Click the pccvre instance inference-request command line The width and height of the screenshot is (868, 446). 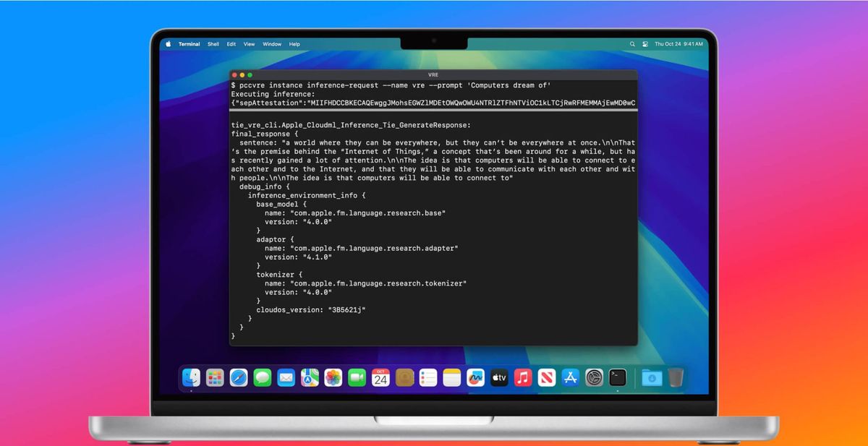click(391, 85)
